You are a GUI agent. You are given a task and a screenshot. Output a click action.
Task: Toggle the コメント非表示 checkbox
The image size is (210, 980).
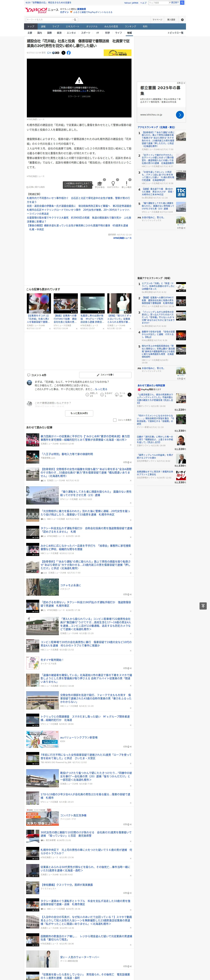point(115,420)
